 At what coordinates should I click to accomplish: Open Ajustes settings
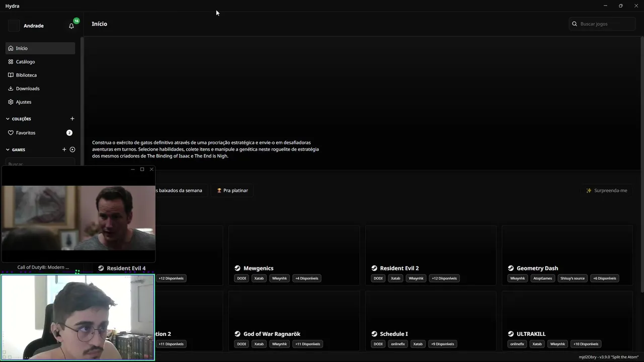tap(40, 102)
